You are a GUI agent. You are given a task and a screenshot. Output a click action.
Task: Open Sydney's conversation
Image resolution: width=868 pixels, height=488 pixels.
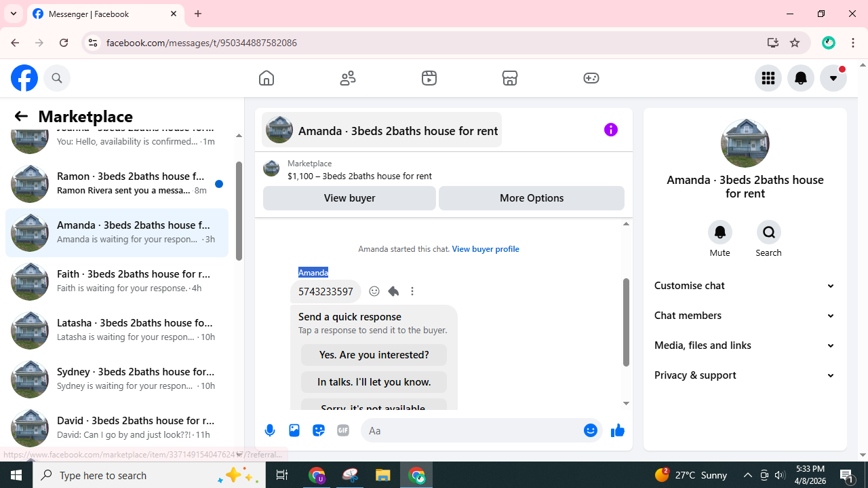[x=117, y=379]
